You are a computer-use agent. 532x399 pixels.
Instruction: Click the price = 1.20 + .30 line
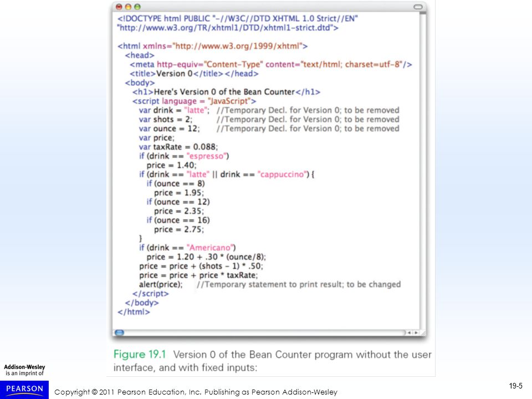click(x=206, y=257)
